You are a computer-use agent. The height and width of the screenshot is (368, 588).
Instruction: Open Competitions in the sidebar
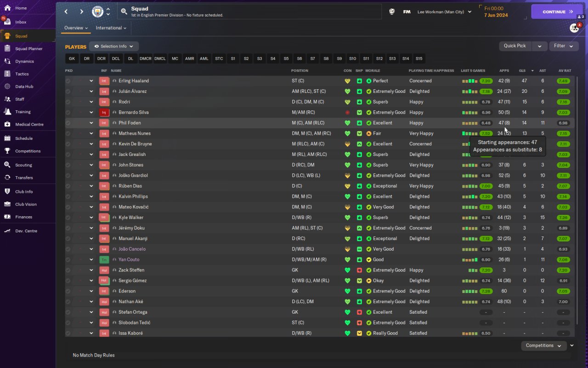(x=28, y=151)
